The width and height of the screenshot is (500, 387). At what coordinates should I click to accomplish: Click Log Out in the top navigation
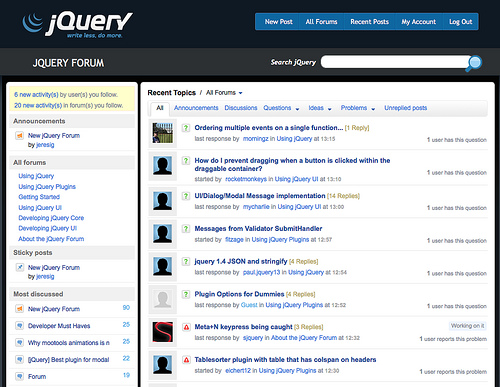click(x=461, y=22)
